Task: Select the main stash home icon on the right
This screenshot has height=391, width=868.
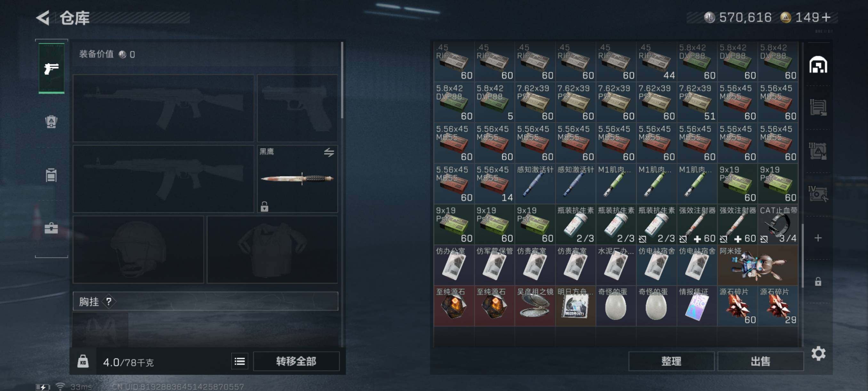Action: [x=818, y=65]
